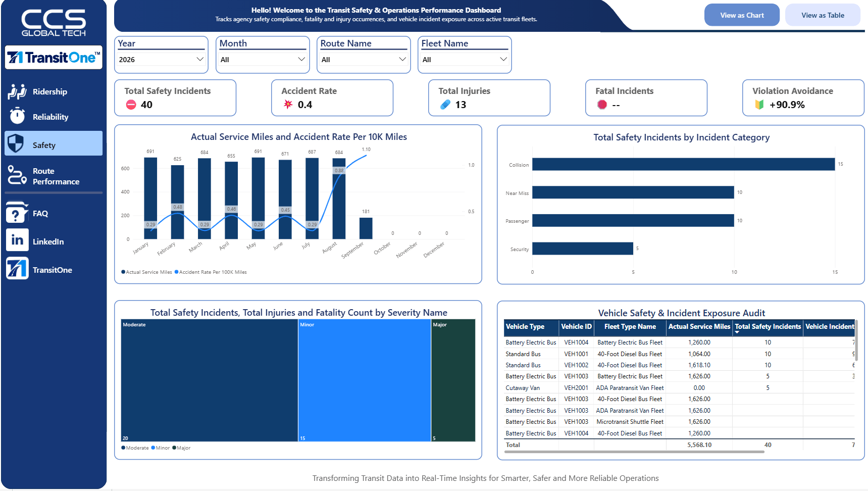Click the Collision bar in incident chart
Screen dimensions: 868x491
tap(683, 164)
